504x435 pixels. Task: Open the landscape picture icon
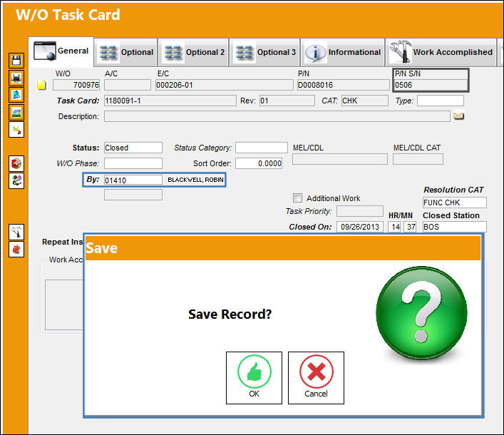16,113
